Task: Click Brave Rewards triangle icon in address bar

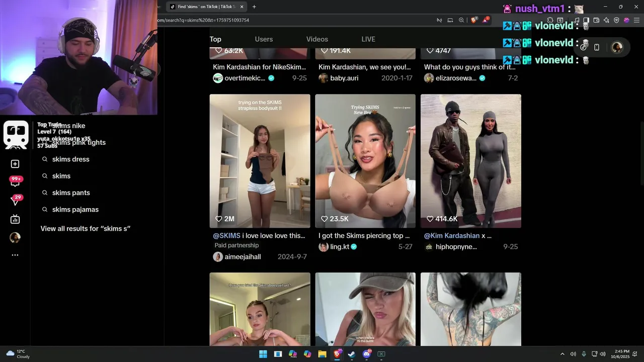Action: pos(486,20)
